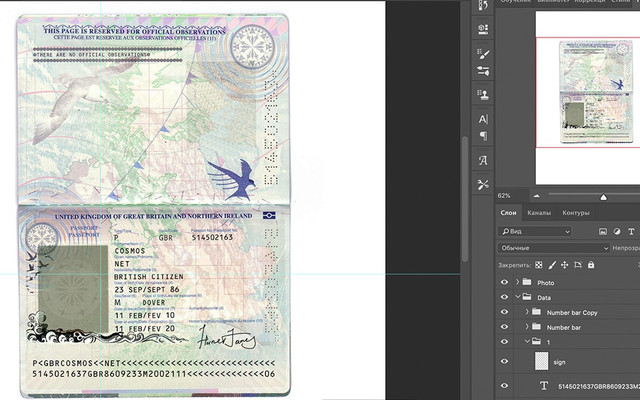Click the 62% zoom value field
This screenshot has height=400, width=640.
click(504, 196)
